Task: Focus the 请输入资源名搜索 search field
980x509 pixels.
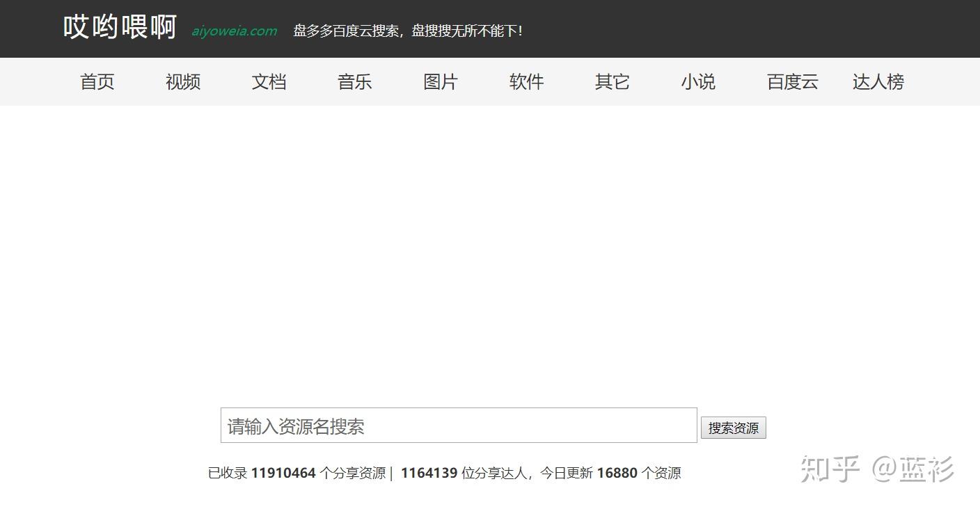Action: tap(459, 426)
